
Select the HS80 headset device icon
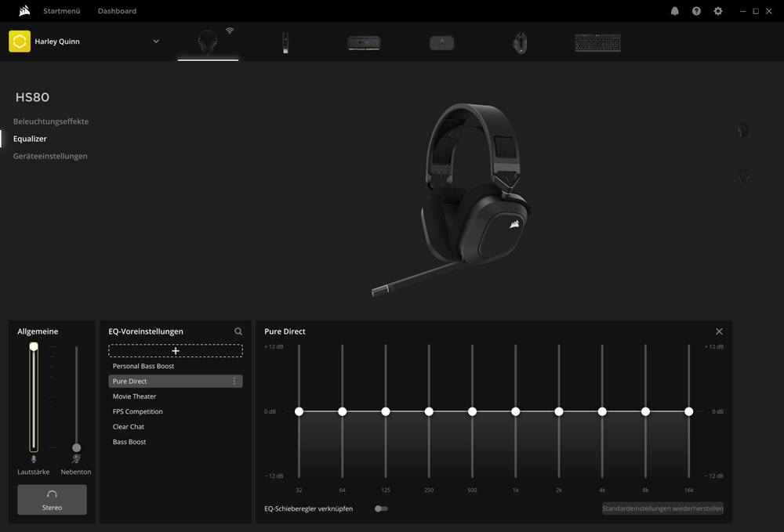tap(208, 41)
